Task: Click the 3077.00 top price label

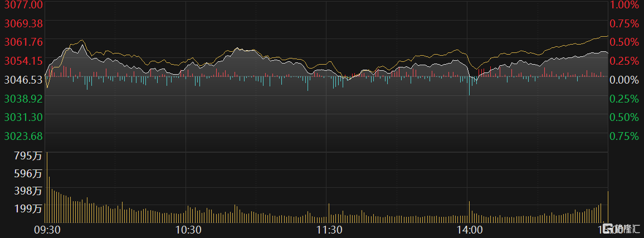Action: point(23,5)
